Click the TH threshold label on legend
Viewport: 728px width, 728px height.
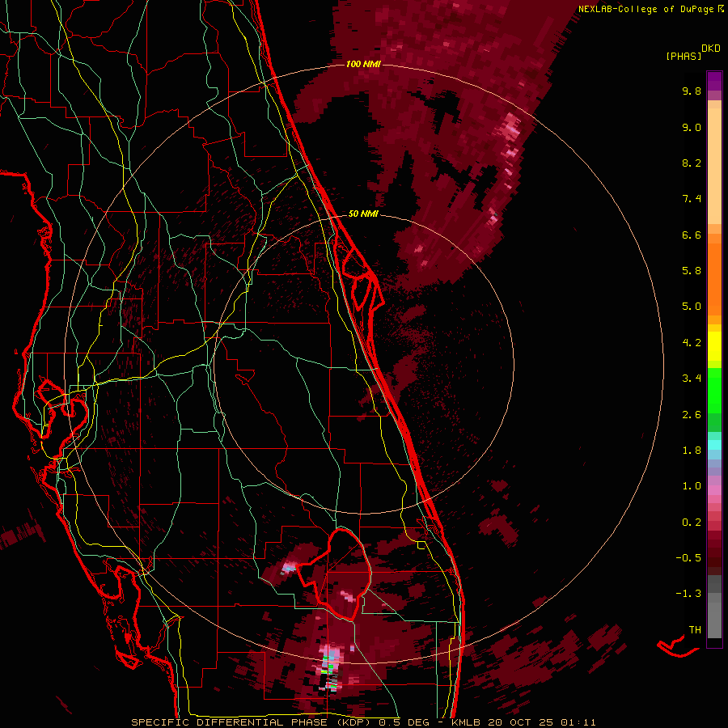[x=695, y=630]
